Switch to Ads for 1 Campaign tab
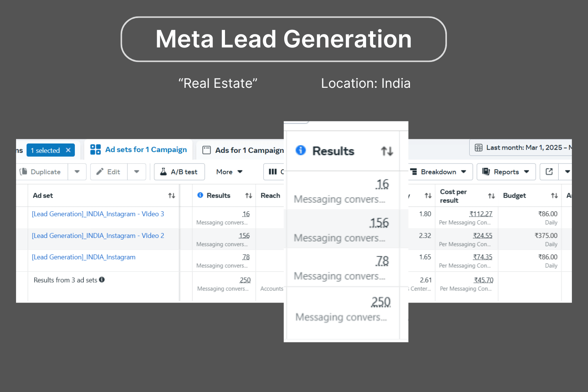Viewport: 588px width, 392px height. pyautogui.click(x=243, y=150)
